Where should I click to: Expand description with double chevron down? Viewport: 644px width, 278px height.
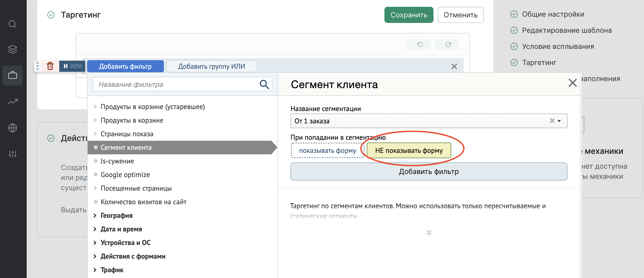(429, 232)
